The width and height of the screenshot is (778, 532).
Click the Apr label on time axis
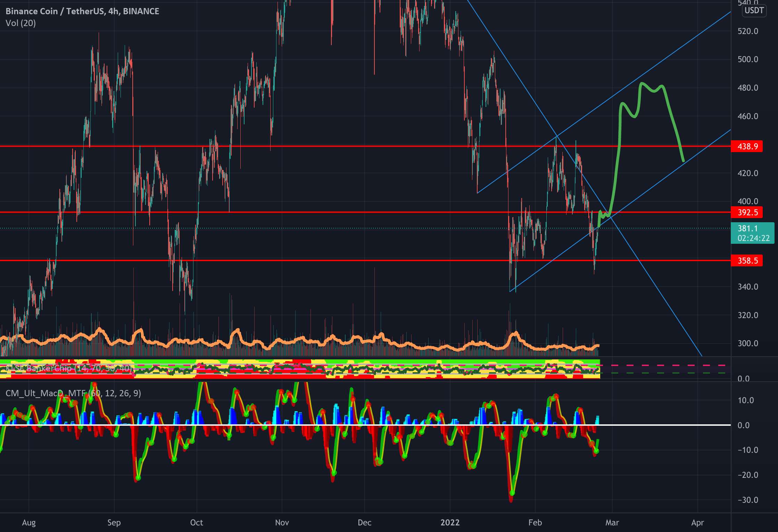click(697, 523)
